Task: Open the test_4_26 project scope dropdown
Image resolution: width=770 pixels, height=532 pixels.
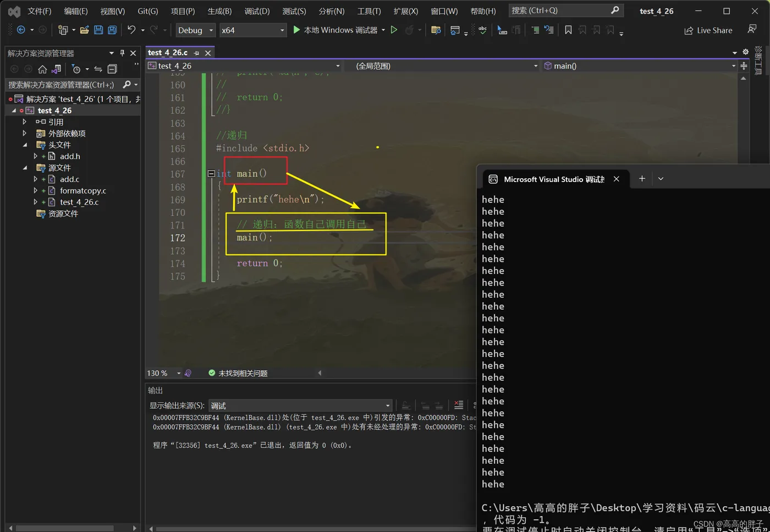Action: (244, 65)
